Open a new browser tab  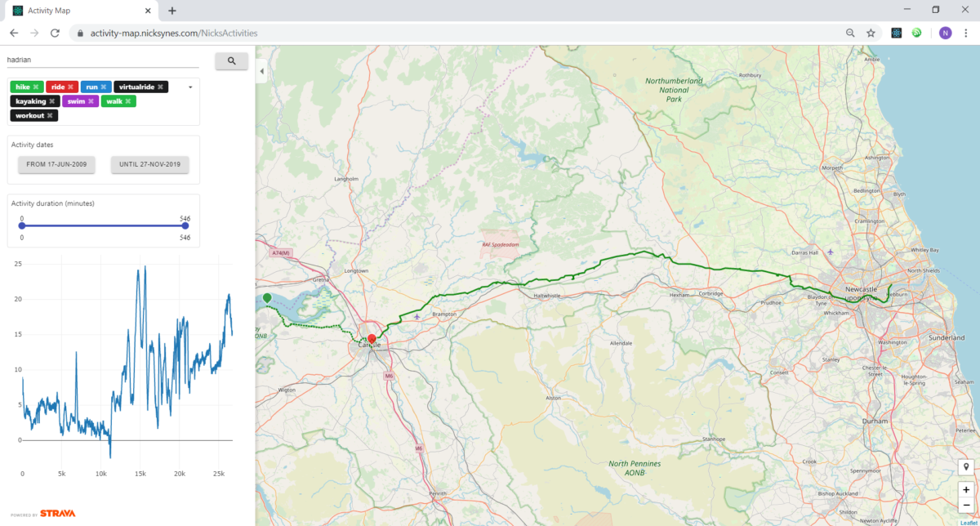(172, 11)
